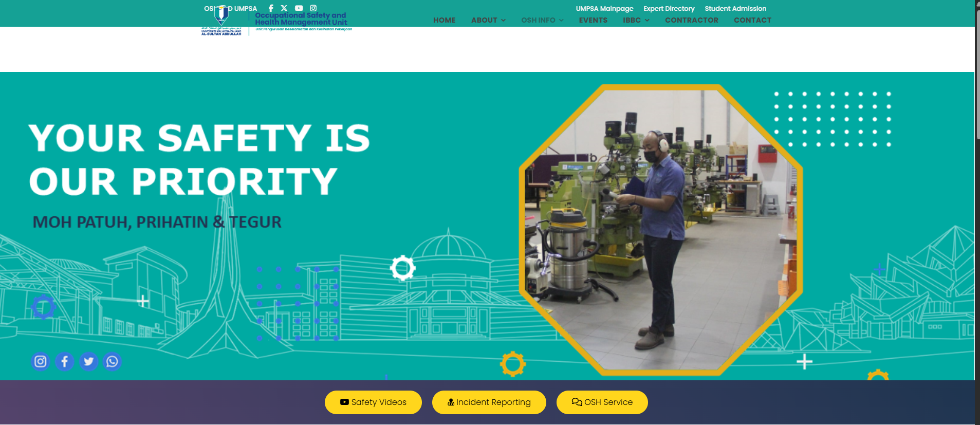The width and height of the screenshot is (980, 425).
Task: Select the EVENTS menu item
Action: point(593,20)
